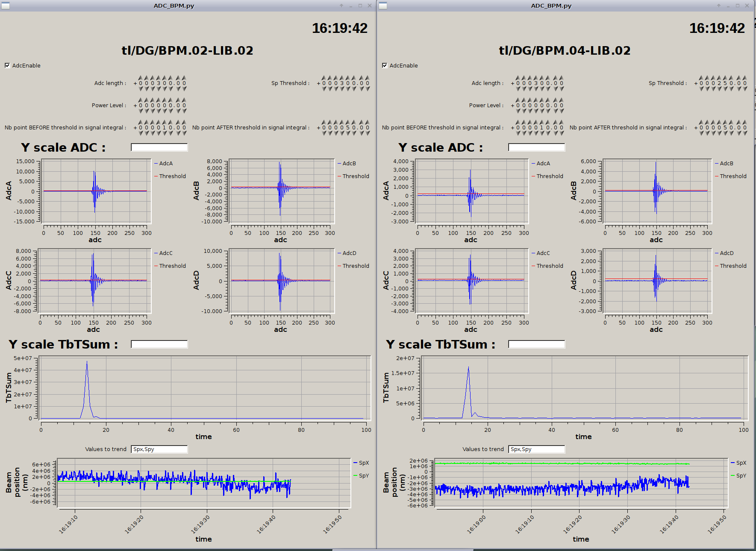Click up arrow above '1' in BPM.02 Nb point BEFORE
756x551 pixels.
[x=165, y=122]
